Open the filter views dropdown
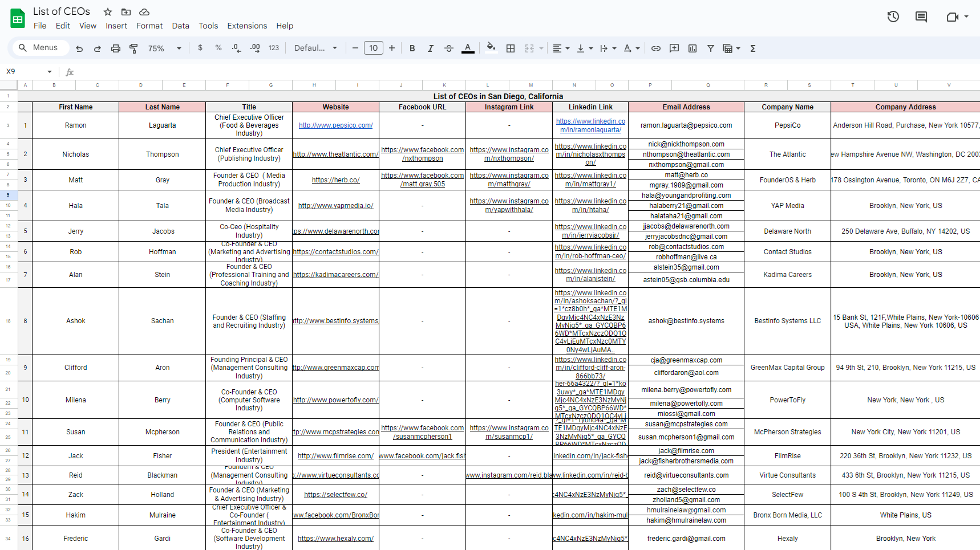 pyautogui.click(x=731, y=48)
